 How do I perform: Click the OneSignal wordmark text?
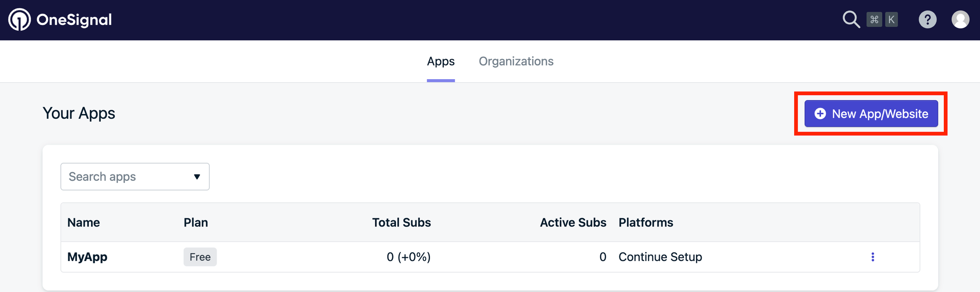[x=74, y=20]
